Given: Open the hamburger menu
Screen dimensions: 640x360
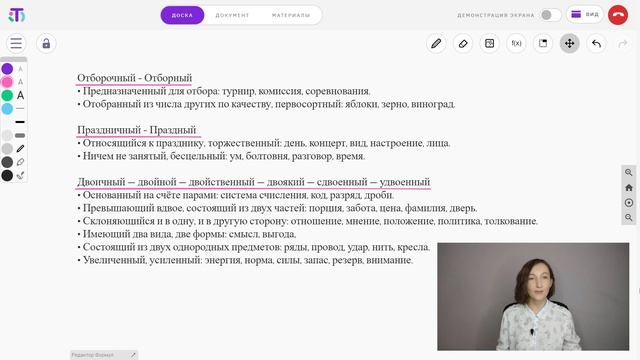Looking at the screenshot, I should tap(16, 43).
